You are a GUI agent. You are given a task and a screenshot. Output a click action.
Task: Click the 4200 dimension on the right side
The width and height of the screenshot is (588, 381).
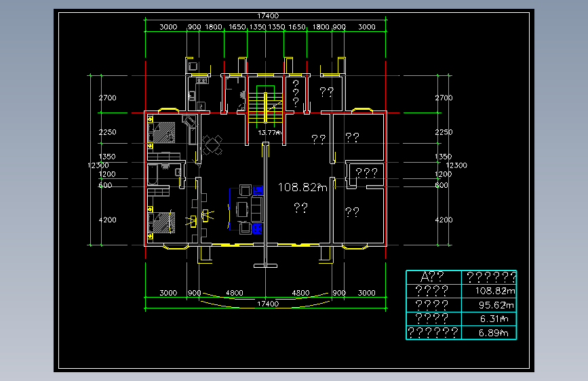pos(444,220)
